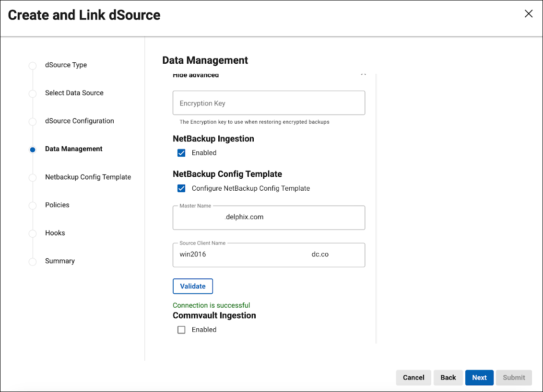
Task: Click the Validate button
Action: click(193, 286)
